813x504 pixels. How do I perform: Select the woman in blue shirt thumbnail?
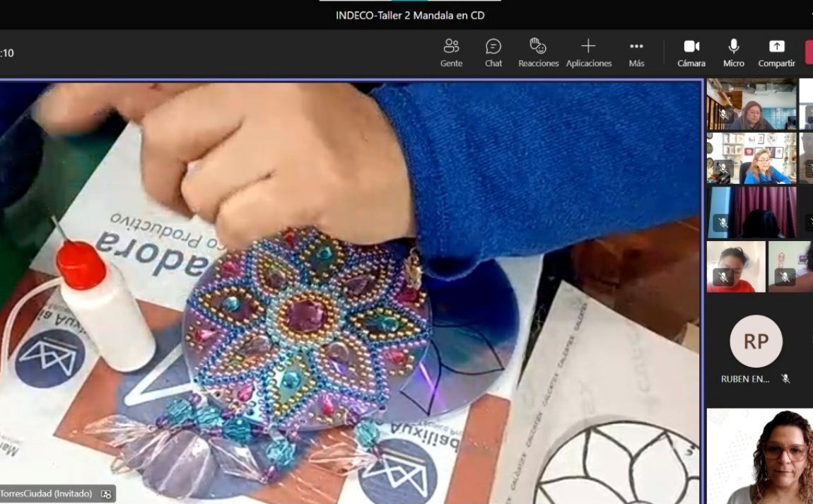tap(751, 158)
